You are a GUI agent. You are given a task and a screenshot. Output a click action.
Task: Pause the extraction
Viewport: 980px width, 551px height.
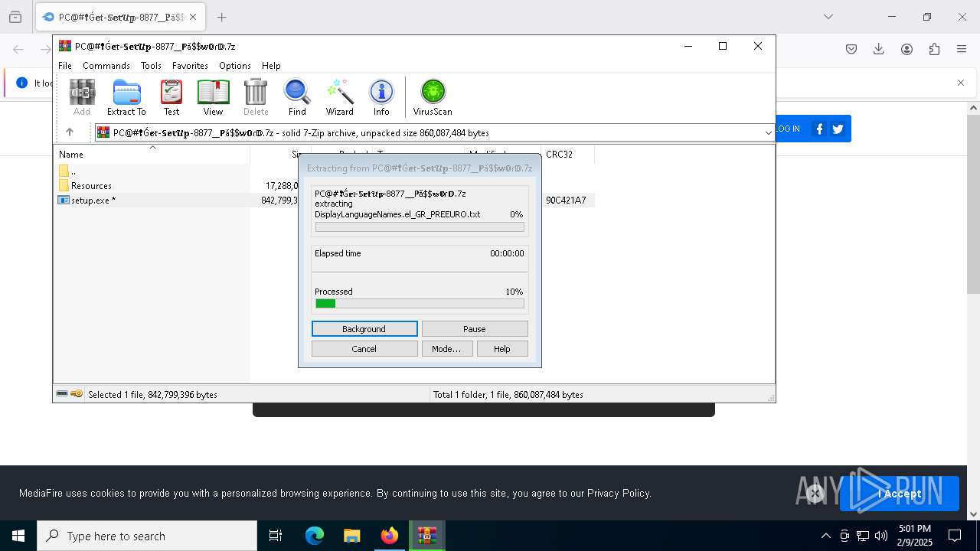[475, 329]
